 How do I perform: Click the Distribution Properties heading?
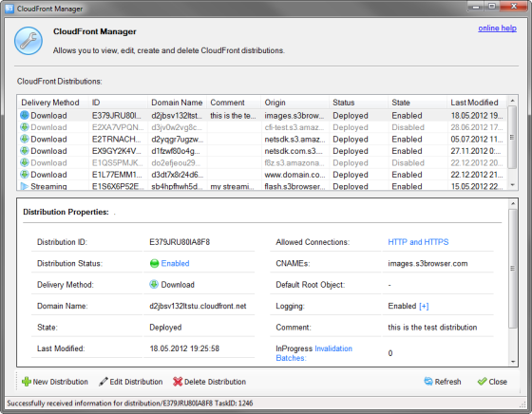(x=66, y=212)
